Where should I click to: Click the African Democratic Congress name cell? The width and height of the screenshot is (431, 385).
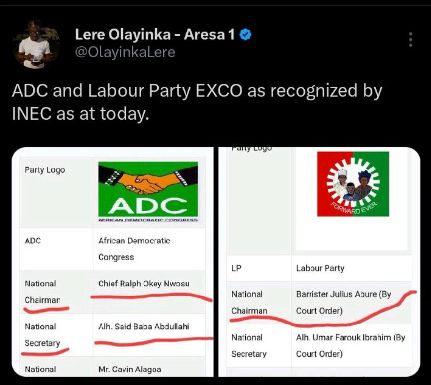point(149,249)
